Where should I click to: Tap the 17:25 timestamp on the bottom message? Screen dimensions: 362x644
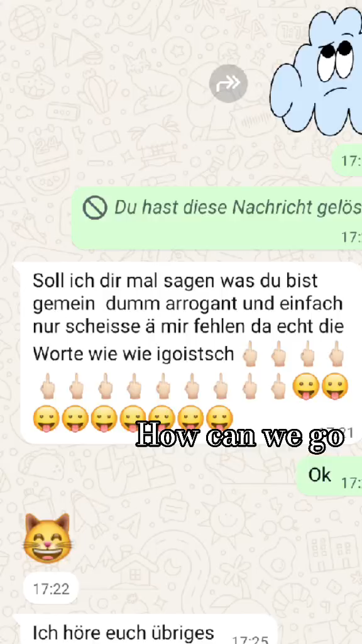pos(250,639)
